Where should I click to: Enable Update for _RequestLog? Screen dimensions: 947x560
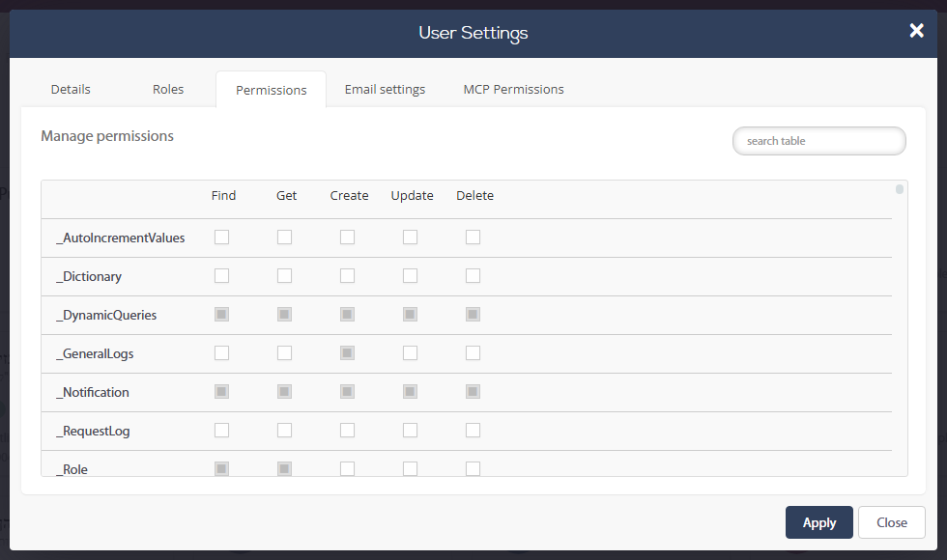[410, 431]
